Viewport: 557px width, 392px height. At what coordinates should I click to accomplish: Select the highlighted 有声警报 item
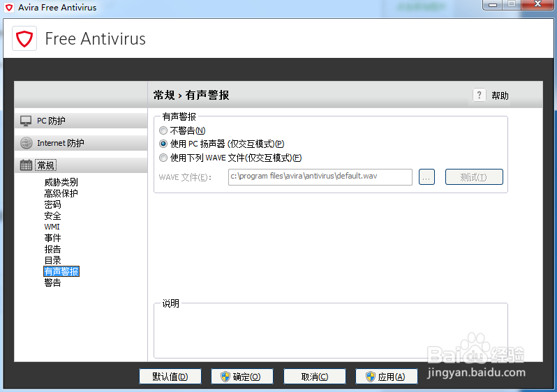pos(61,271)
